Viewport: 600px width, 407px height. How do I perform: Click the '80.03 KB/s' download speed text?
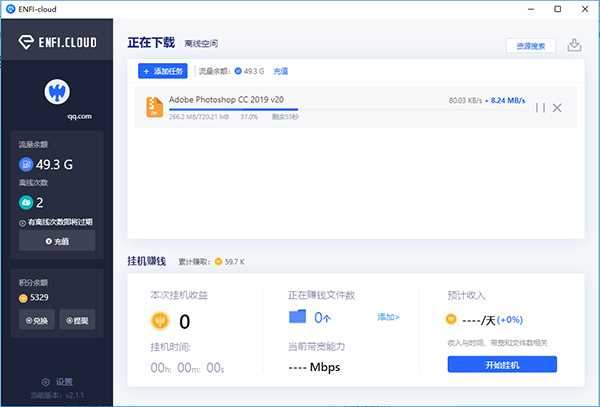pyautogui.click(x=465, y=101)
